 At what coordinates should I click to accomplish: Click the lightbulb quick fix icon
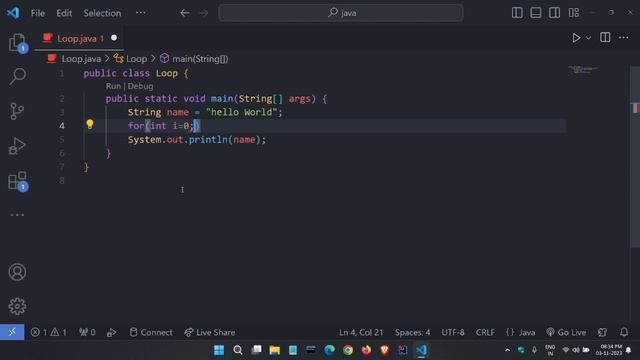(x=90, y=124)
